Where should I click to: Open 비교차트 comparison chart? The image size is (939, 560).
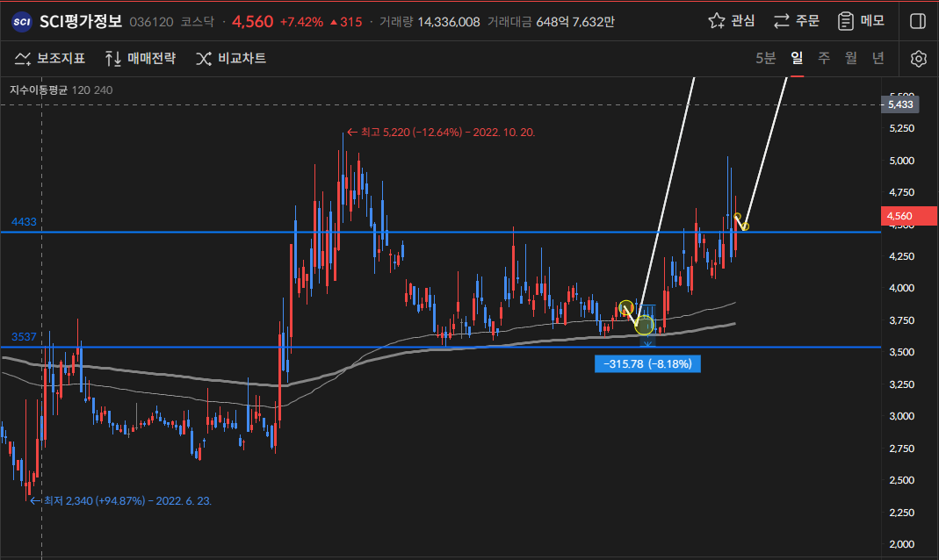tap(230, 58)
